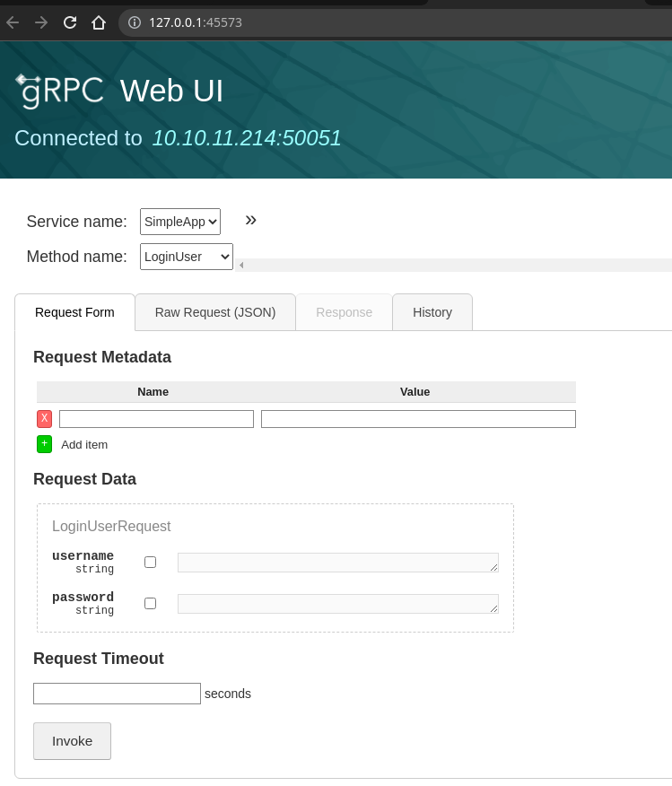Enable the username field checkbox
The width and height of the screenshot is (672, 786).
click(x=150, y=563)
